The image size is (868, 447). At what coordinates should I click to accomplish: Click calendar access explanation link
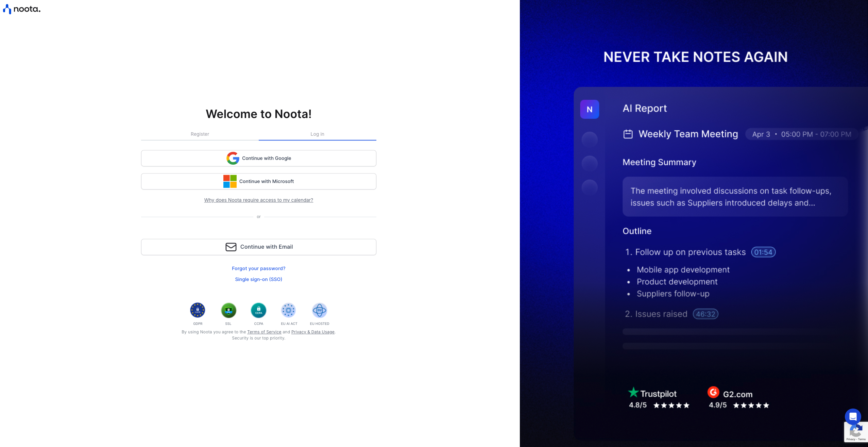[259, 200]
